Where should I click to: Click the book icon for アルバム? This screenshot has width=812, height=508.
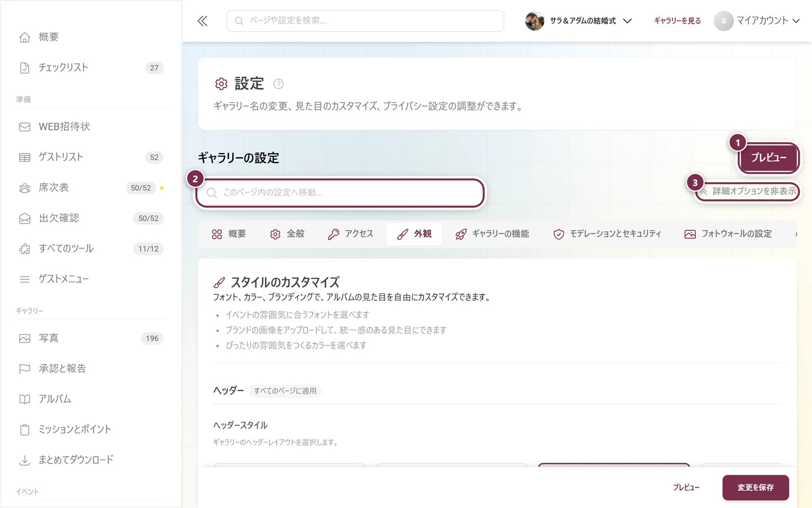tap(25, 400)
